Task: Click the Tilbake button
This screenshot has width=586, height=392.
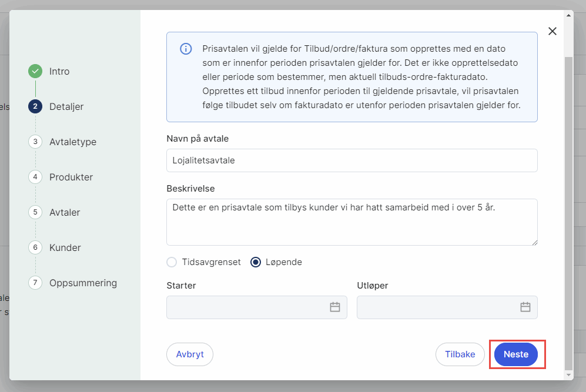Action: 460,354
